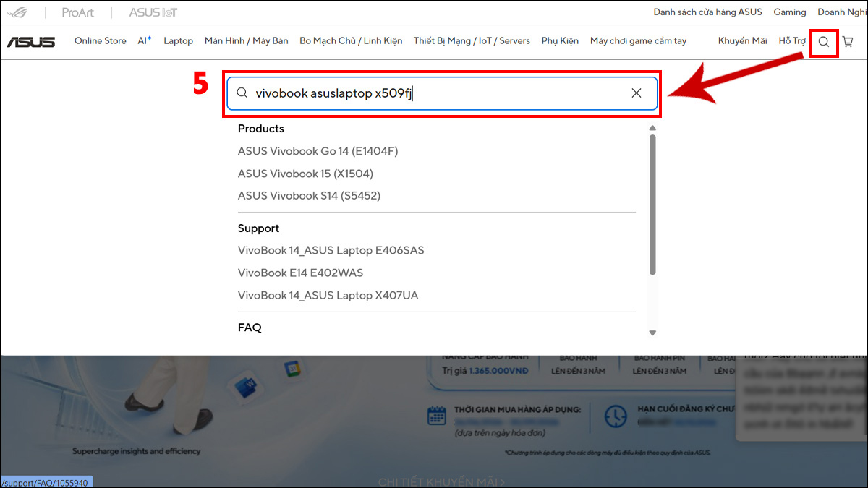Click the suggestions list scrollbar thumb
Screen dimensions: 868x488
[652, 205]
